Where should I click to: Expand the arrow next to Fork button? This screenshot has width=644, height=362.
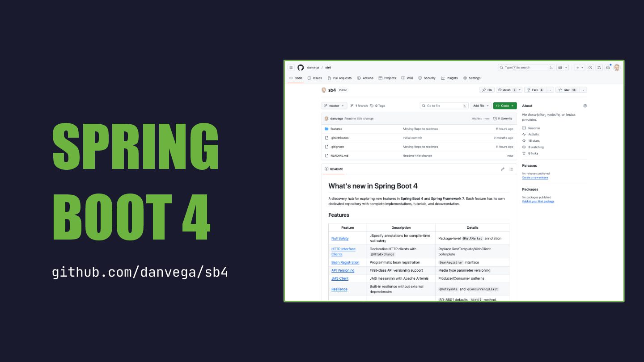point(550,90)
